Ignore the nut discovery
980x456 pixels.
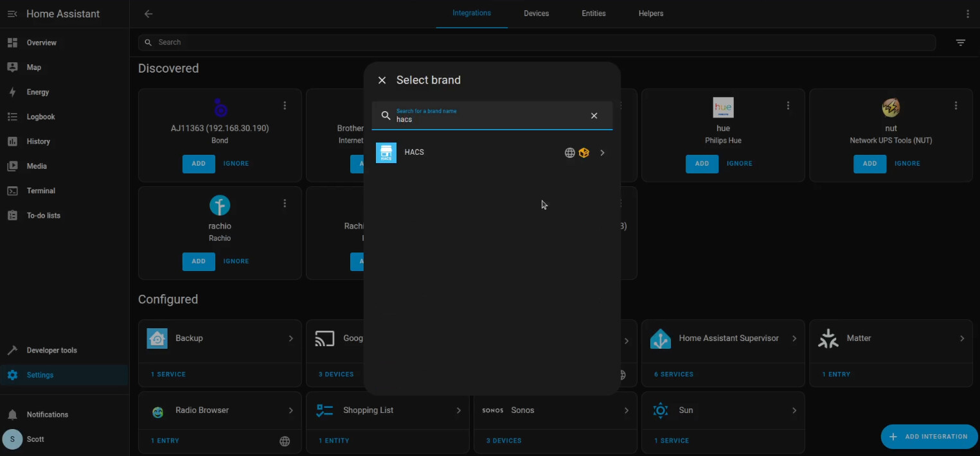click(x=907, y=164)
